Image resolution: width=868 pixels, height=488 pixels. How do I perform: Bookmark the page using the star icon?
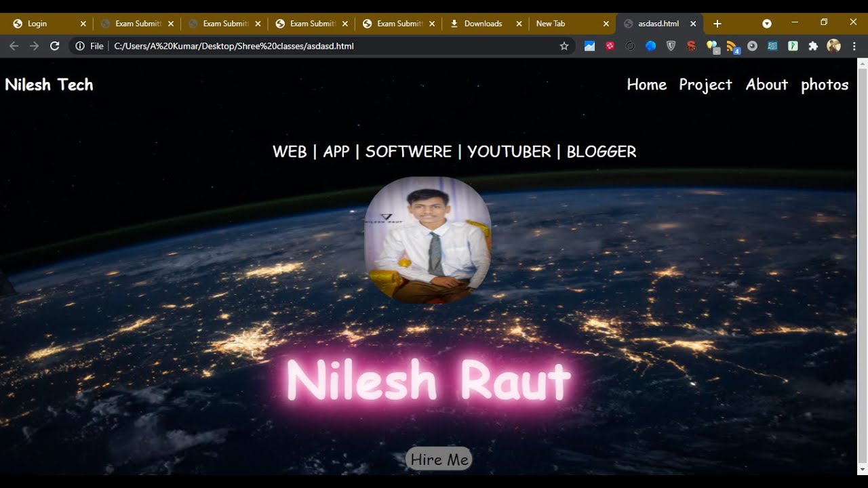[x=564, y=46]
